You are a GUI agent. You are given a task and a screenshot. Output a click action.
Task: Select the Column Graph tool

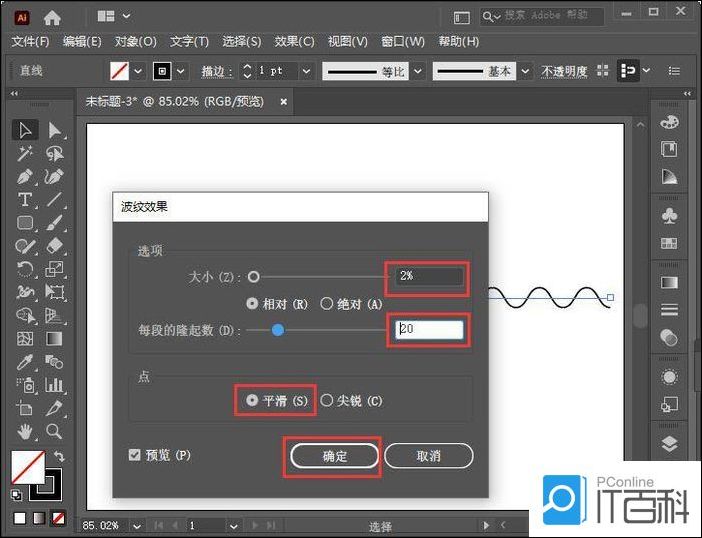(54, 385)
